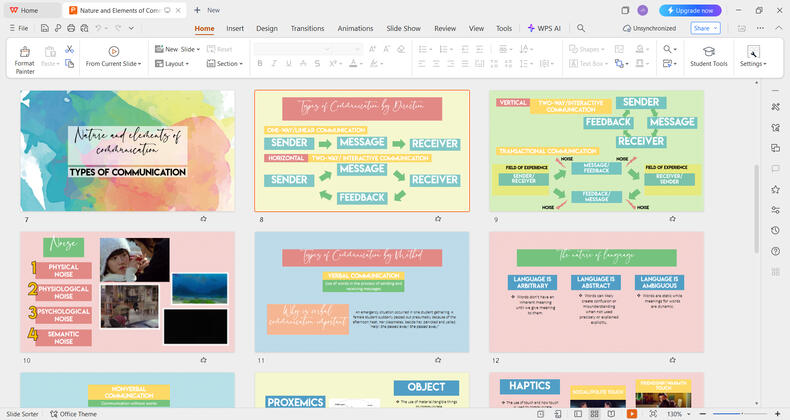This screenshot has width=790, height=420.
Task: Click the Unsynchronized cloud status
Action: pos(649,28)
